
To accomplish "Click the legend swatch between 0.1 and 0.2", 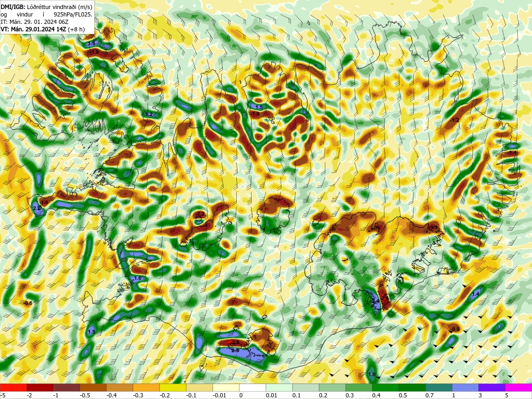I will pos(306,387).
